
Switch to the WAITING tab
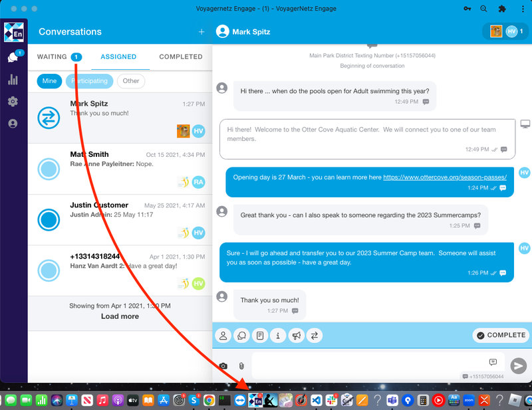pos(59,57)
